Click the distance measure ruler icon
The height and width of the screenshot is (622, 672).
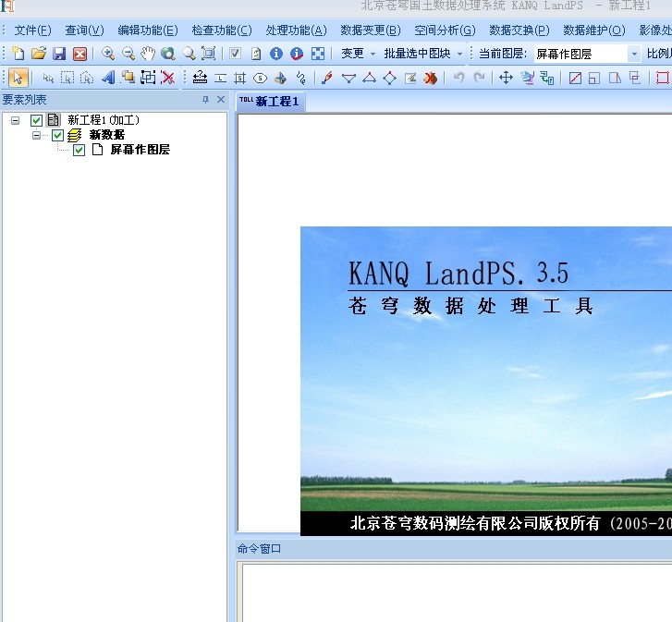tap(201, 78)
